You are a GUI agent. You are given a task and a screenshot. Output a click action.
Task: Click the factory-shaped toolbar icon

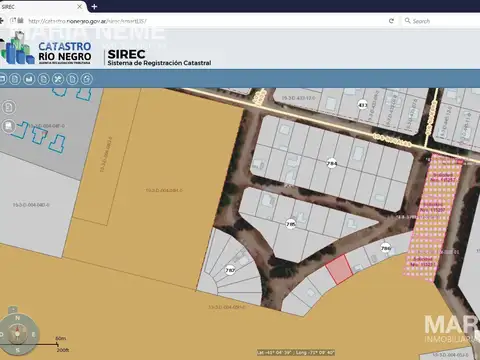(29, 79)
